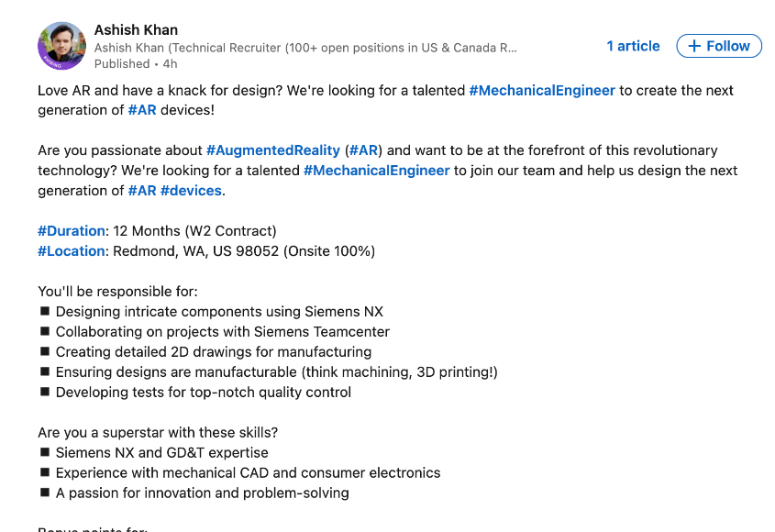Click the Siemens NX bullet line
This screenshot has height=532, width=775.
click(x=219, y=312)
